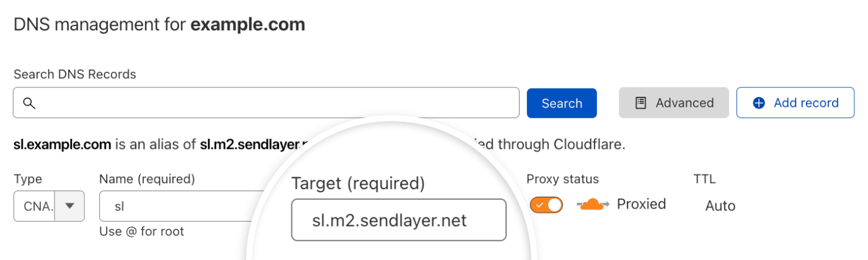Click the Add record button label
The height and width of the screenshot is (260, 868).
coord(805,103)
